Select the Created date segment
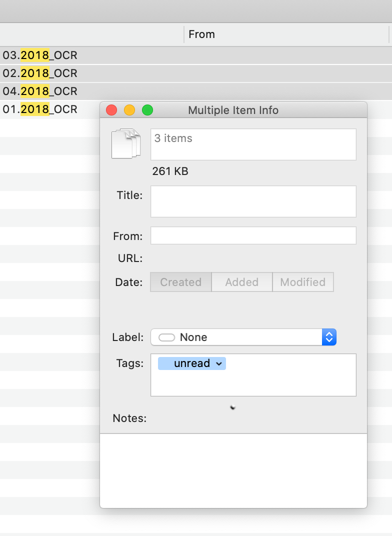This screenshot has height=536, width=392. 180,282
